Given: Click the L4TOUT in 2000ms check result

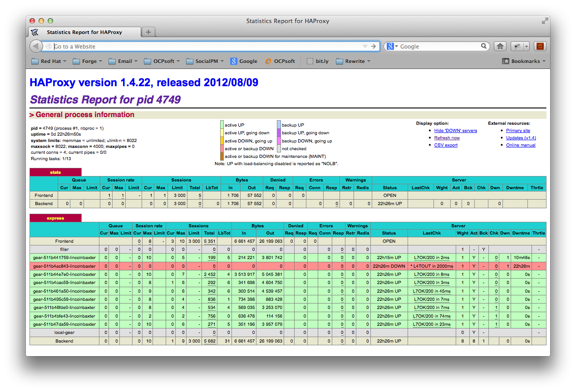Looking at the screenshot, I should click(432, 266).
